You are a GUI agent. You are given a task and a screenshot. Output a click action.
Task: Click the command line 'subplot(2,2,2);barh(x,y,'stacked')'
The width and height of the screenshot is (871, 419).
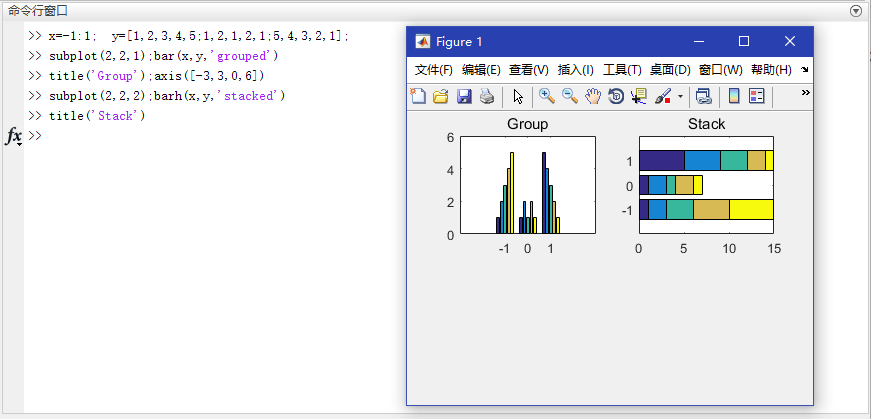point(167,96)
